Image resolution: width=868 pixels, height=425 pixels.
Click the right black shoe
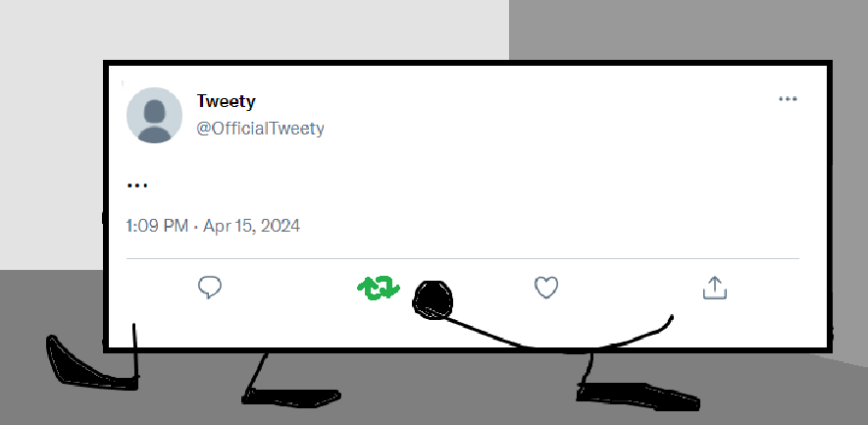pos(636,395)
